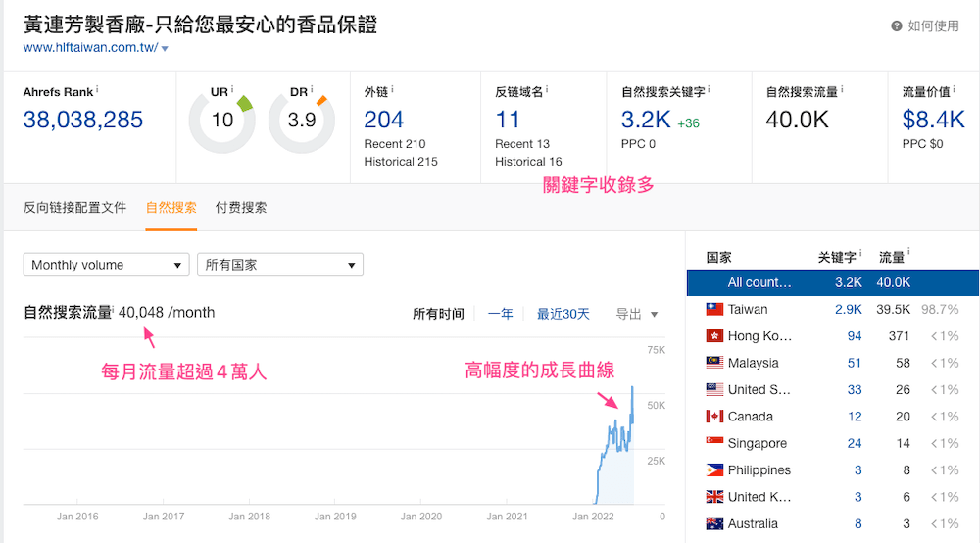The width and height of the screenshot is (980, 543).
Task: Click the 自然搜索流量 info icon in header
Action: pyautogui.click(x=842, y=89)
